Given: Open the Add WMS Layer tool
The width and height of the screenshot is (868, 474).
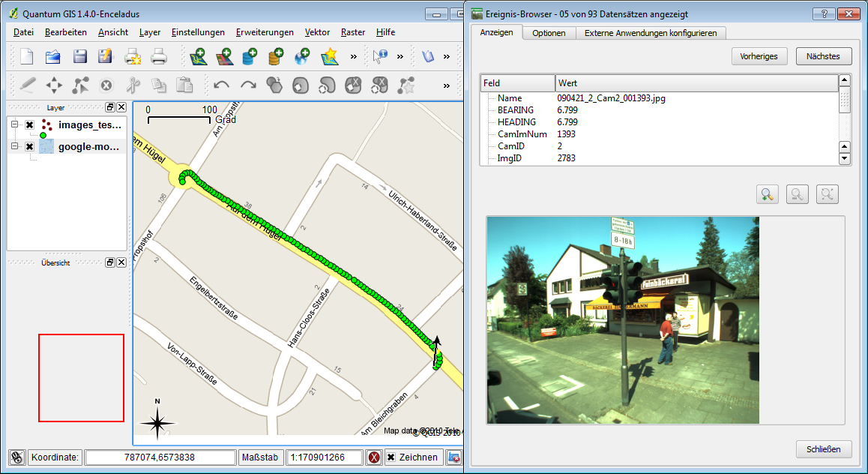Looking at the screenshot, I should [x=303, y=57].
